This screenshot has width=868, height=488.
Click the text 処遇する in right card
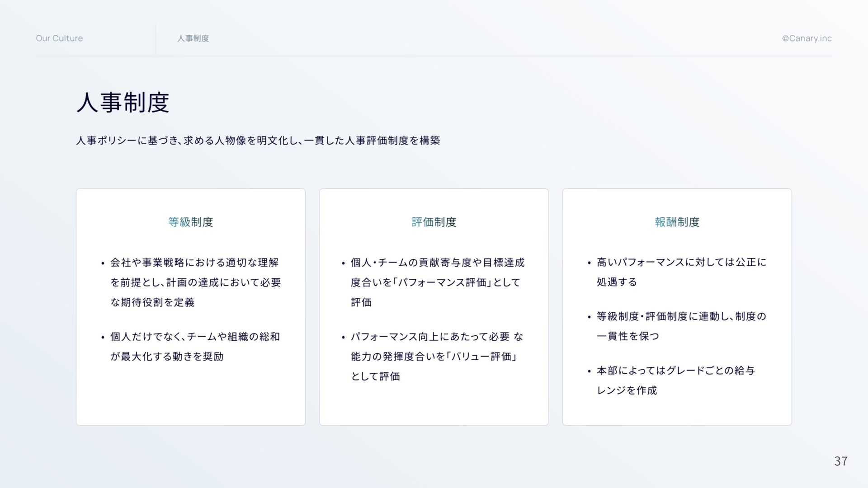[617, 282]
